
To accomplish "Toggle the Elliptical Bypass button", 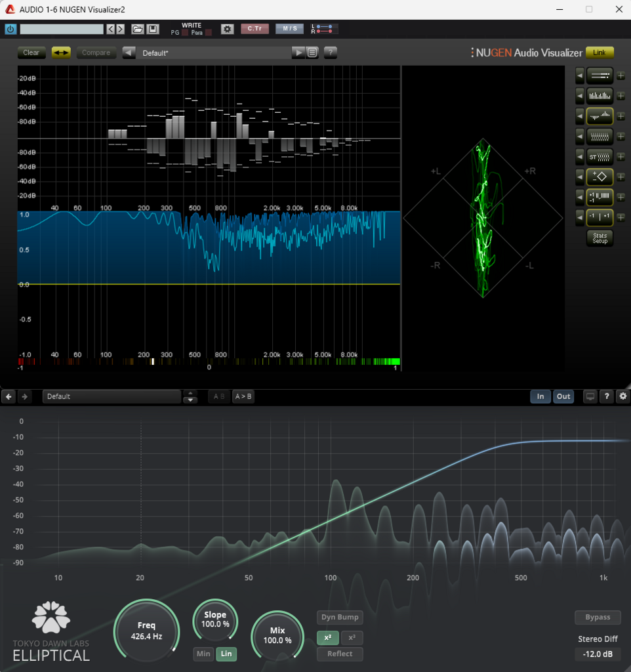I will pyautogui.click(x=598, y=617).
